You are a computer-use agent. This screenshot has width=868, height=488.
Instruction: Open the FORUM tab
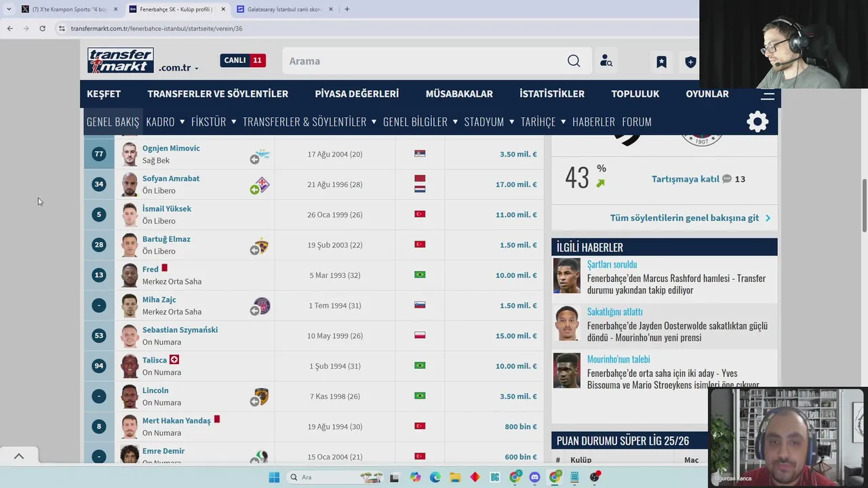tap(637, 122)
